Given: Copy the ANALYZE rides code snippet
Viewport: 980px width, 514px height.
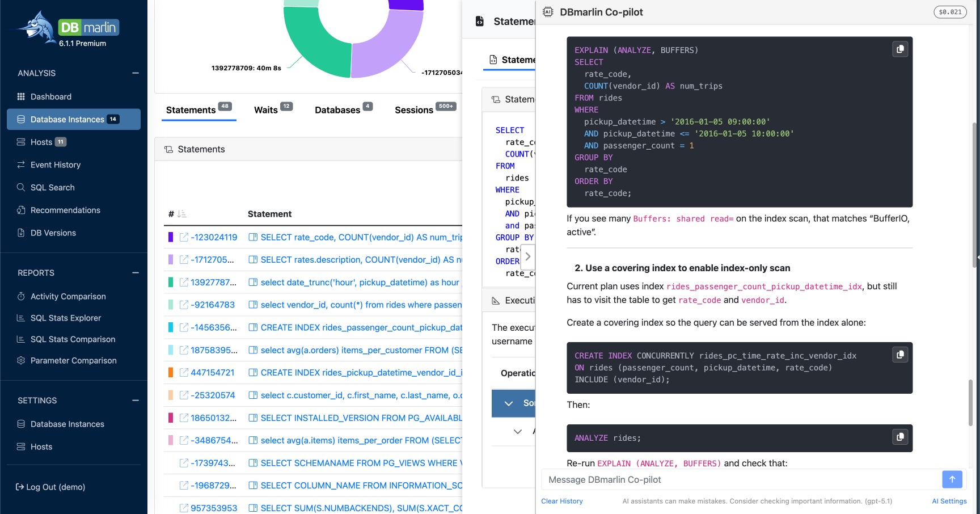Looking at the screenshot, I should click(x=900, y=437).
